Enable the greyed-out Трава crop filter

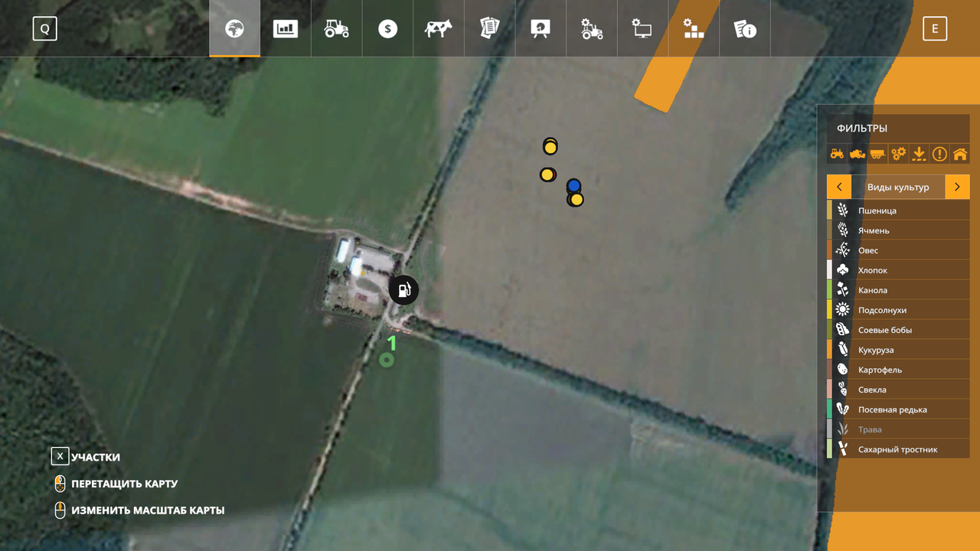click(898, 429)
